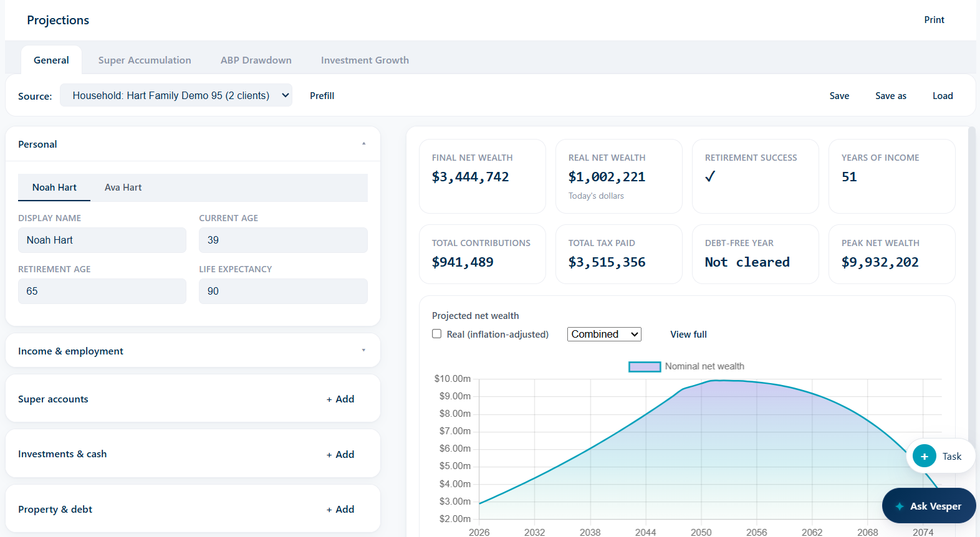
Task: Select the Noah Hart client tab
Action: [x=54, y=188]
